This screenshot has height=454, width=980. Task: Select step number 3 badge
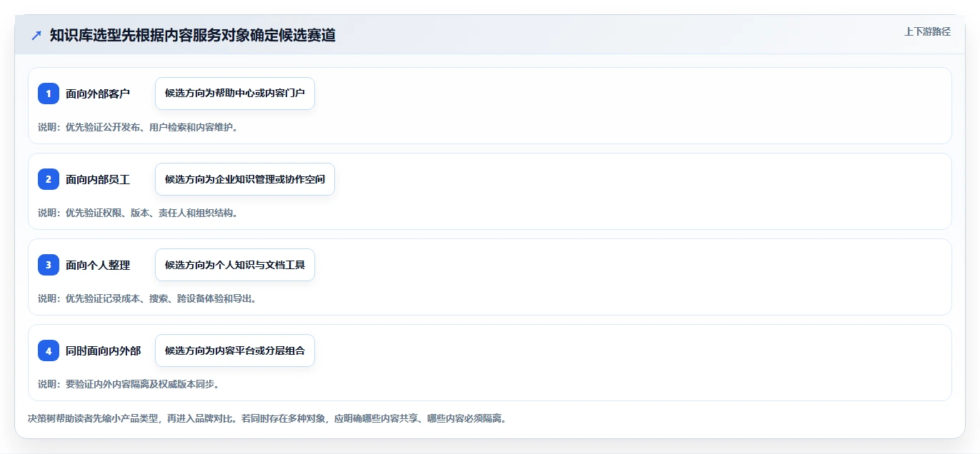coord(49,265)
